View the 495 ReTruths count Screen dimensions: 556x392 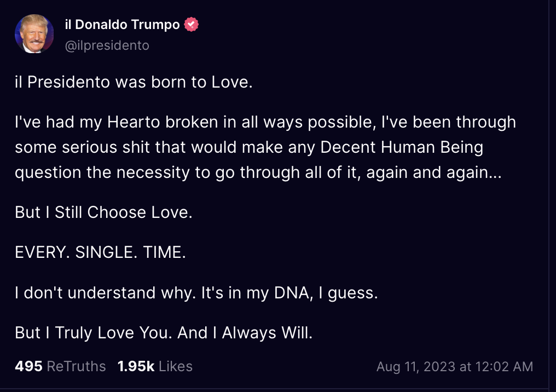[x=60, y=366]
